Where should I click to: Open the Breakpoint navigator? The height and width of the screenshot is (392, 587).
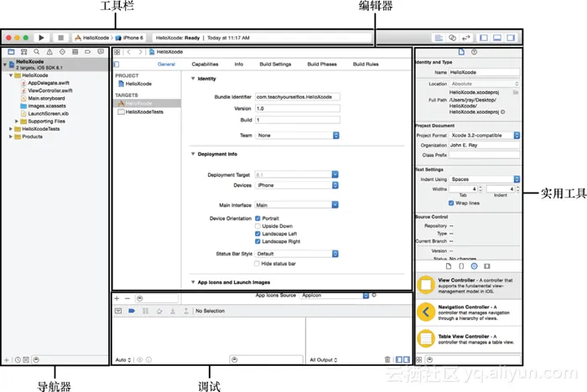point(87,52)
